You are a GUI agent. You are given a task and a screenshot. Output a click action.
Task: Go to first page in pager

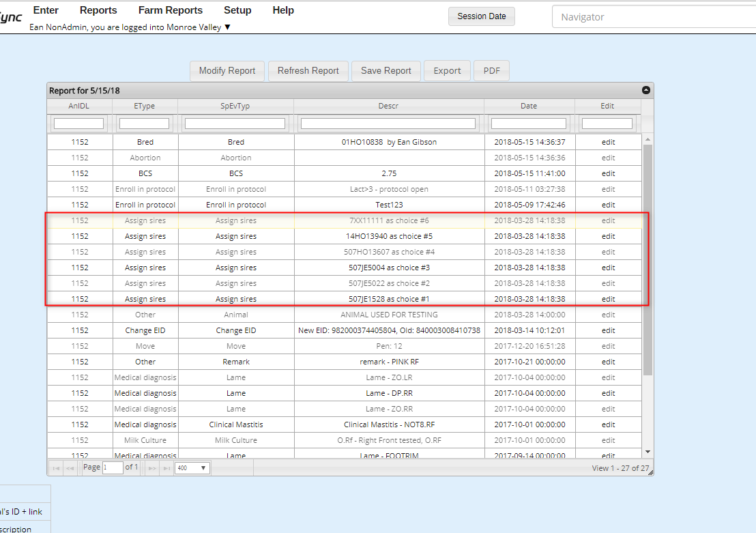[x=56, y=468]
